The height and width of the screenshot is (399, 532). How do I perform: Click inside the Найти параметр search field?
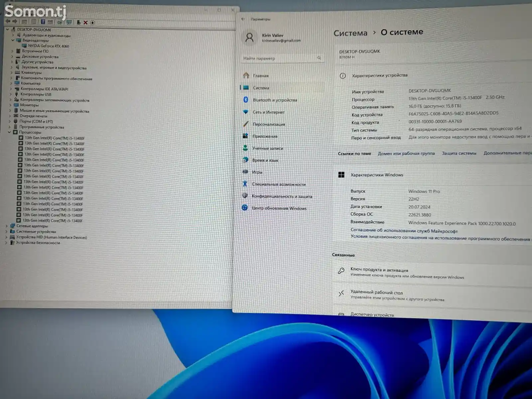click(282, 58)
